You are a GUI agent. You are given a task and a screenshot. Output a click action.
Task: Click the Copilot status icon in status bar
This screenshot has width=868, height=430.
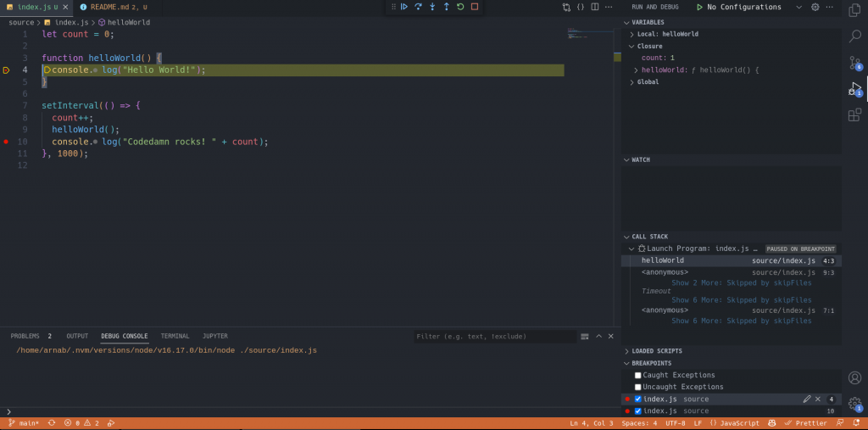(773, 423)
